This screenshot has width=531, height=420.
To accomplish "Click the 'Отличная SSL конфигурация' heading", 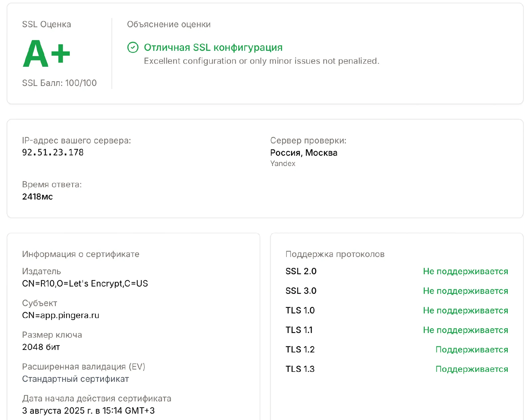I will coord(213,47).
